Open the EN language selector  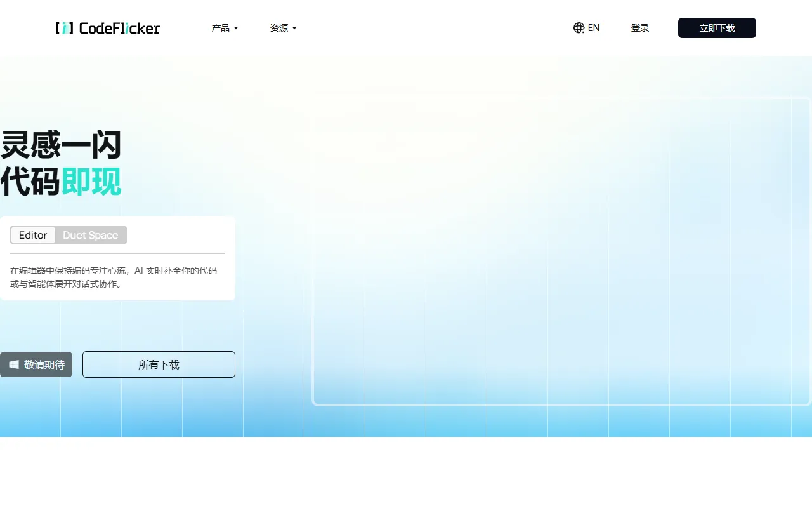tap(587, 27)
